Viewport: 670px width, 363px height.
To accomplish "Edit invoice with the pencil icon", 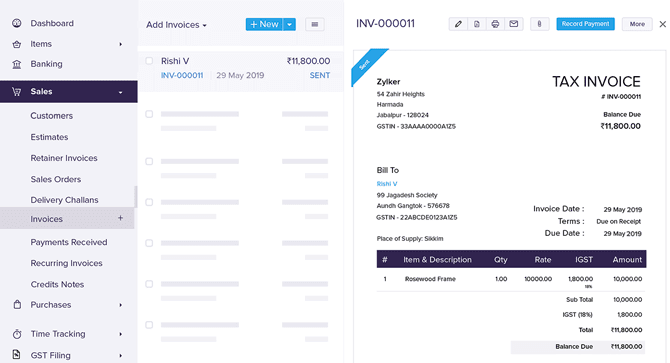I will pyautogui.click(x=458, y=24).
